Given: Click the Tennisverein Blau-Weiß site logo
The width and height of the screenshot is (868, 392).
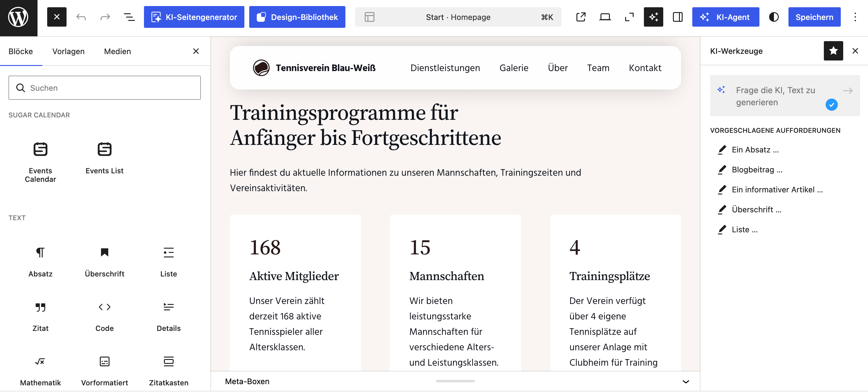Looking at the screenshot, I should pyautogui.click(x=261, y=68).
